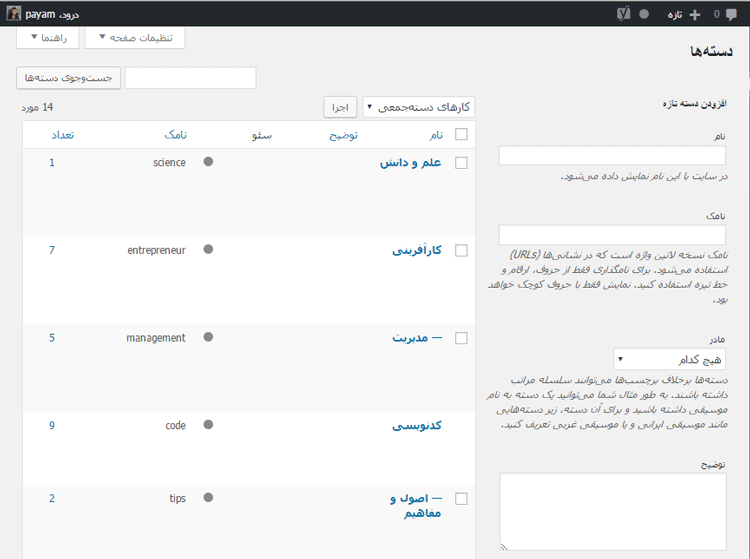Viewport: 750px width, 559px height.
Task: Click SEO status dot for tips row
Action: coord(208,497)
